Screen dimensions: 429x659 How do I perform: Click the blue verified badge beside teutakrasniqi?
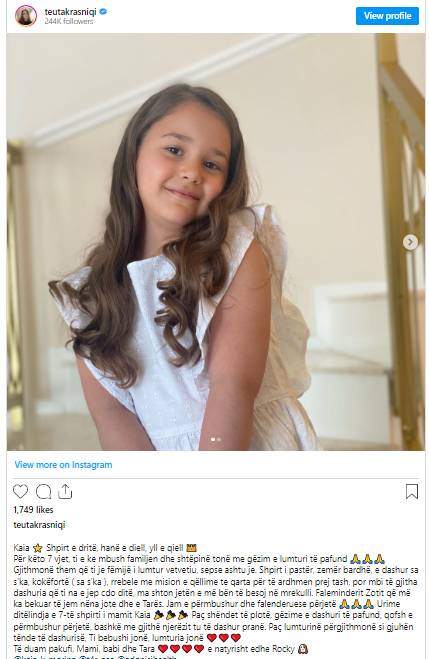[103, 12]
